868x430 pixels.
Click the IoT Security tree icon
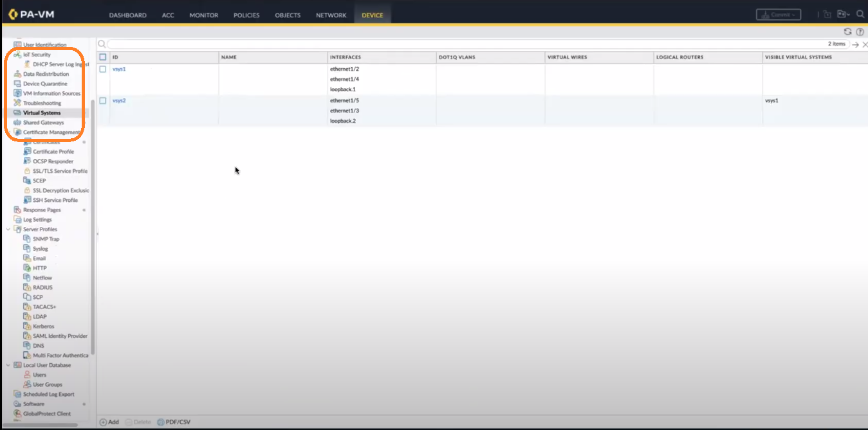(x=17, y=55)
